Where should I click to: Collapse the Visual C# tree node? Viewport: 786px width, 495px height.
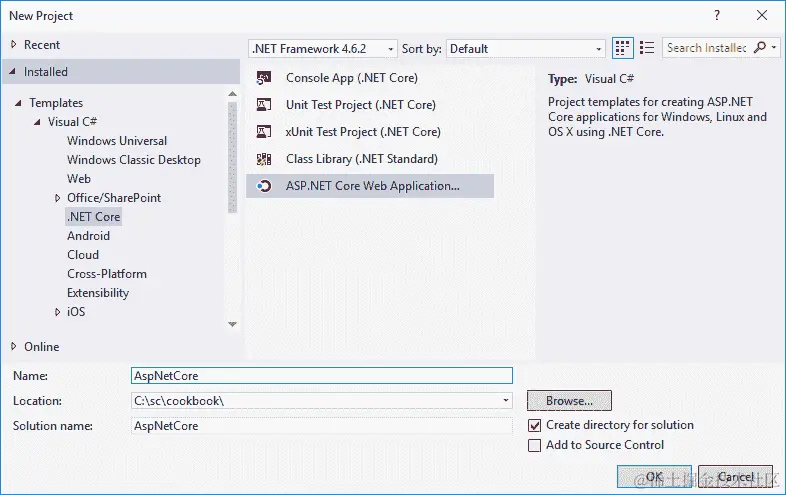37,122
